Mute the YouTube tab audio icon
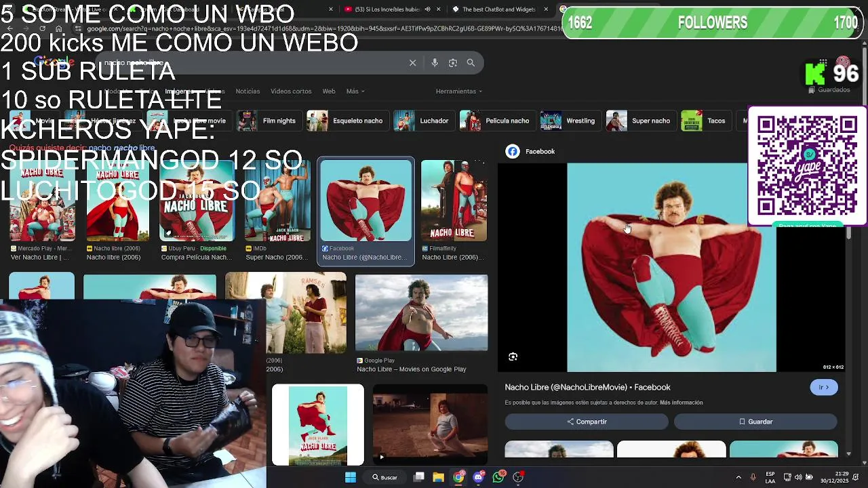This screenshot has width=868, height=488. pyautogui.click(x=427, y=9)
